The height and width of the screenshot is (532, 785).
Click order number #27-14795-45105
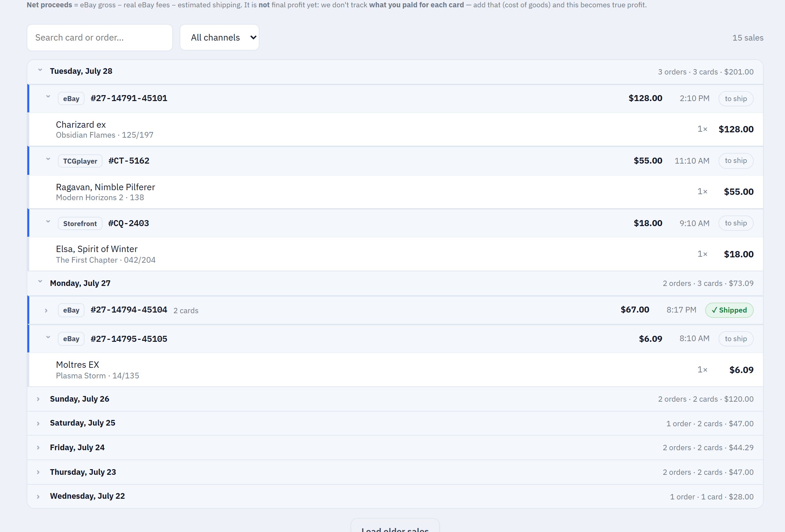(129, 338)
